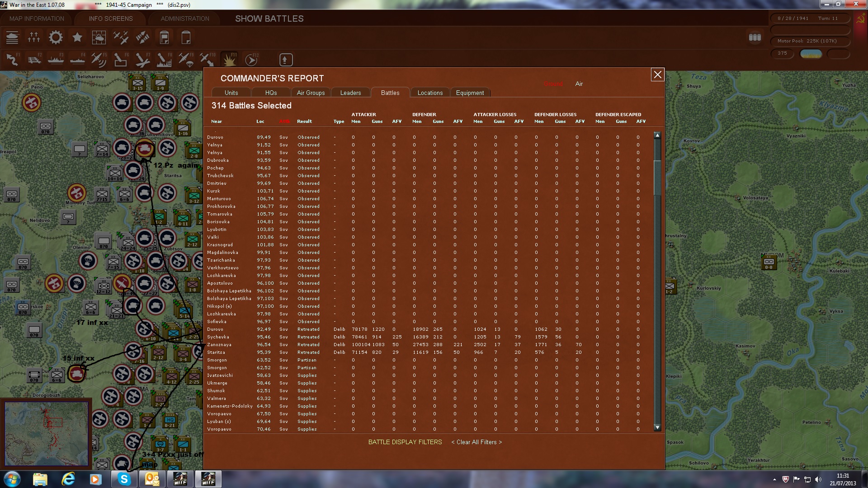Screen dimensions: 868x488
Task: Click Clear All Filters link
Action: coord(476,442)
